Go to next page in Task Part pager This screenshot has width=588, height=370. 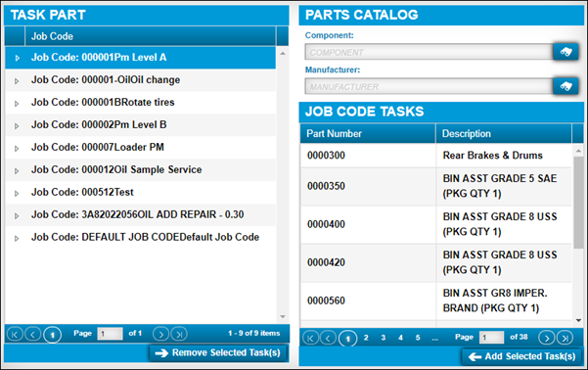161,334
